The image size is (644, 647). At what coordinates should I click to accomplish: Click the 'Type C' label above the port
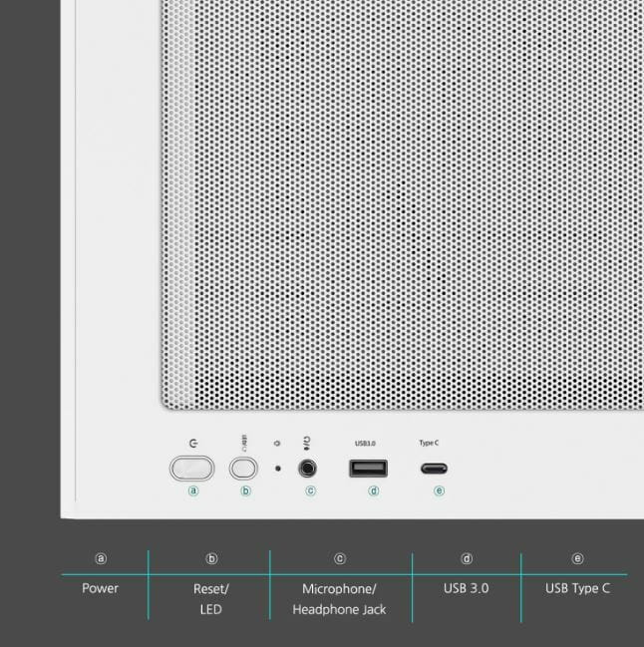click(x=430, y=443)
